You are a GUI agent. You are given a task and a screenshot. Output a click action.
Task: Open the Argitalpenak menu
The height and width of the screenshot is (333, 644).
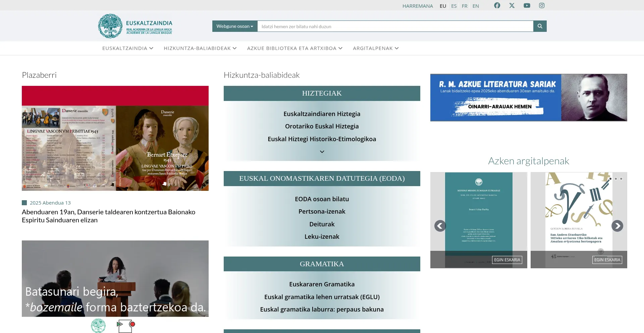point(376,48)
